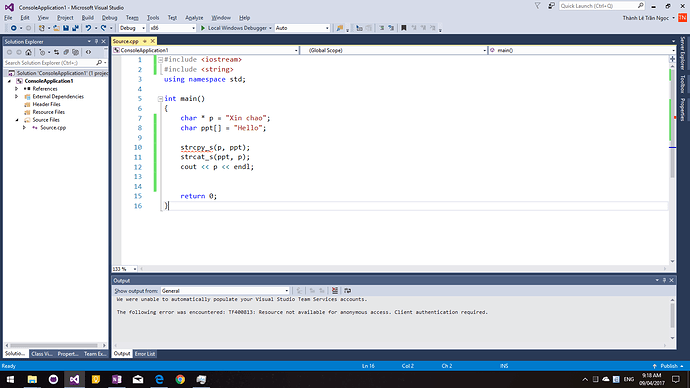690x388 pixels.
Task: Toggle Show All Files in Solution Explorer
Action: 75,52
